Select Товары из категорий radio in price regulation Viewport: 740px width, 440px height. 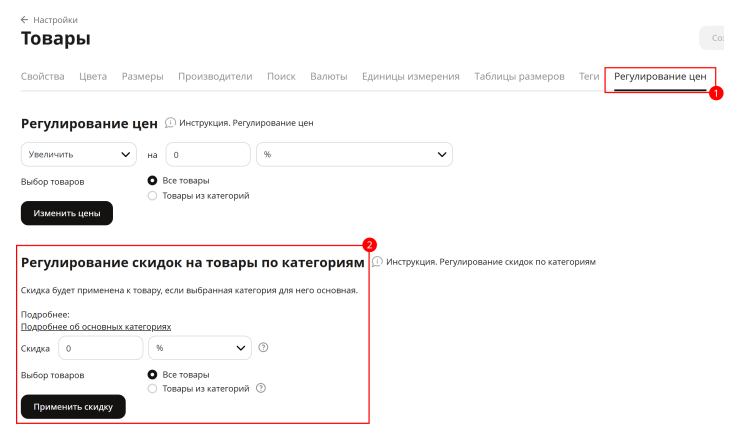point(152,195)
